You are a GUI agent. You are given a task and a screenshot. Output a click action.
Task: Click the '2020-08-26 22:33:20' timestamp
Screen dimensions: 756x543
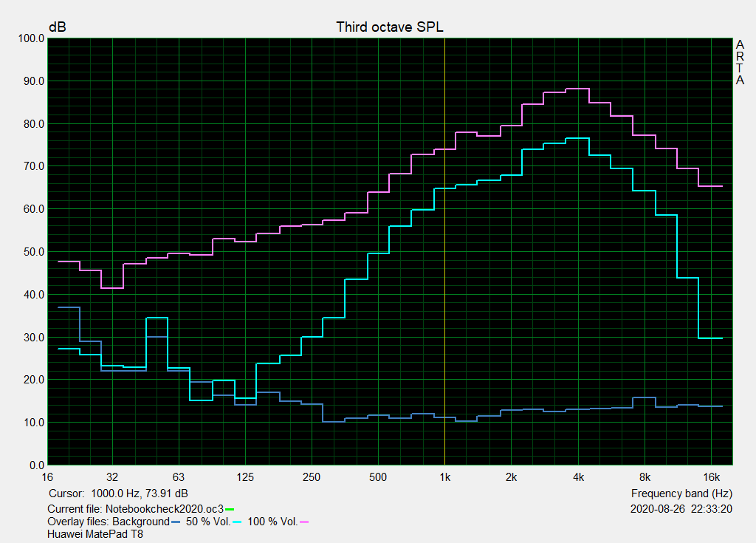tap(681, 509)
